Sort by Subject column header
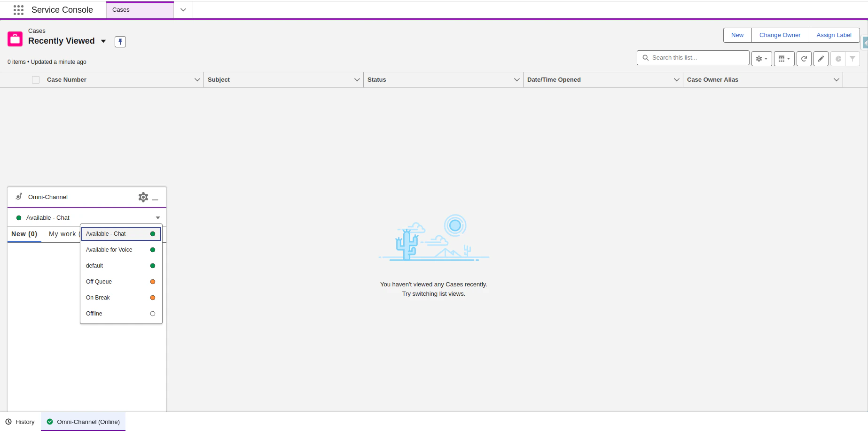868x431 pixels. pos(219,80)
